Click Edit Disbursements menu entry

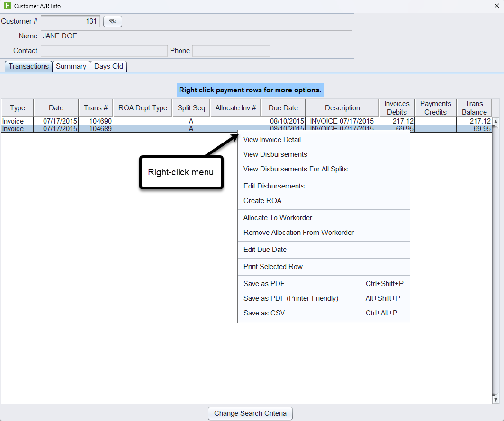click(x=274, y=186)
